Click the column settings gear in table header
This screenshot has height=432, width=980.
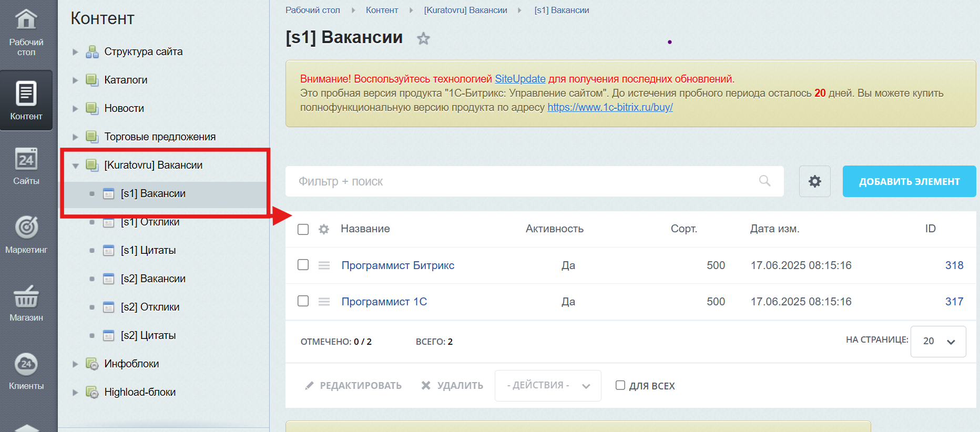324,229
